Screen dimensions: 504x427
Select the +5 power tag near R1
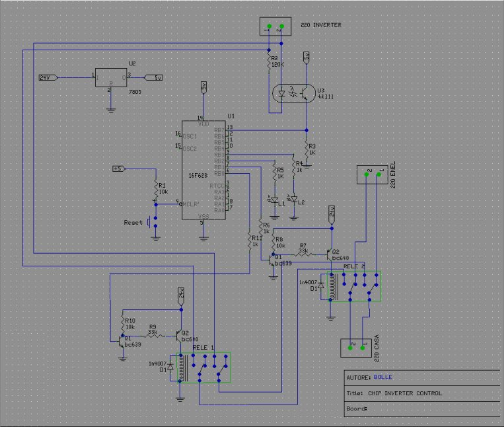pos(119,169)
